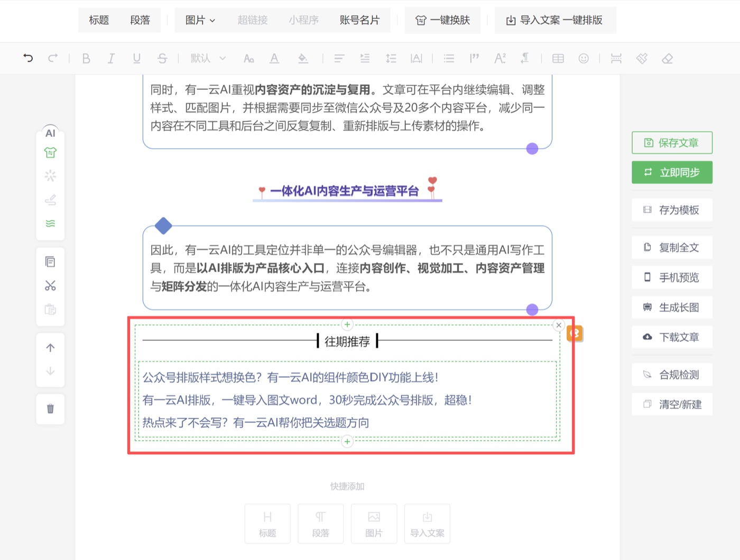Adjust the letter spacing
Viewport: 740px width, 560px height.
(417, 58)
